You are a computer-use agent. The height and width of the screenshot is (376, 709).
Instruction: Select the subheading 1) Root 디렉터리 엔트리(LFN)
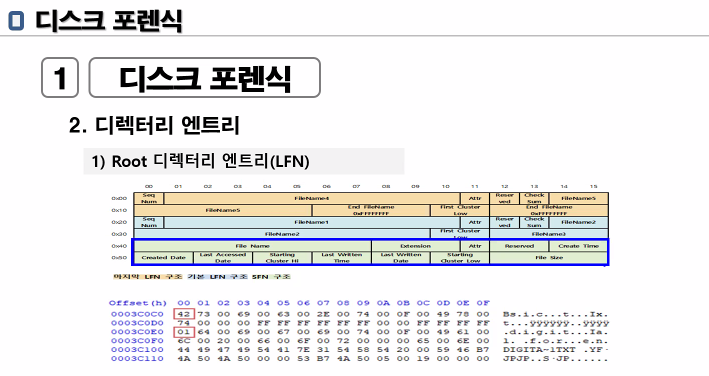(x=200, y=161)
